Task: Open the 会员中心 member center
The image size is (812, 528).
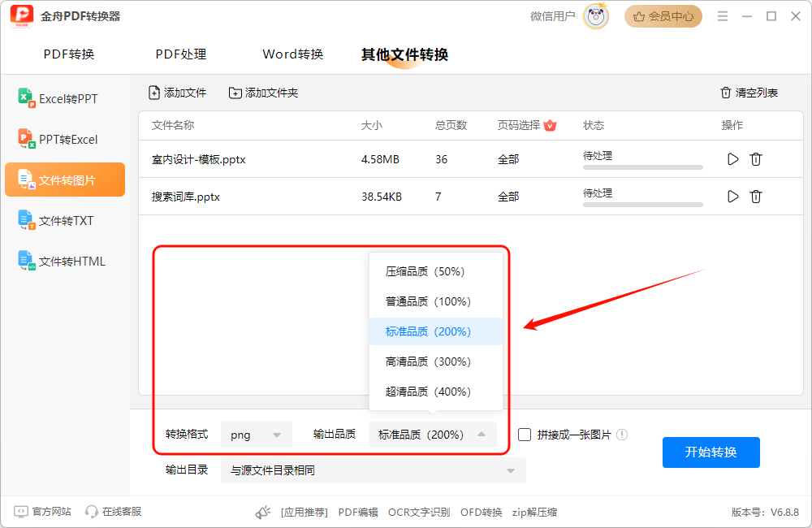Action: click(663, 16)
